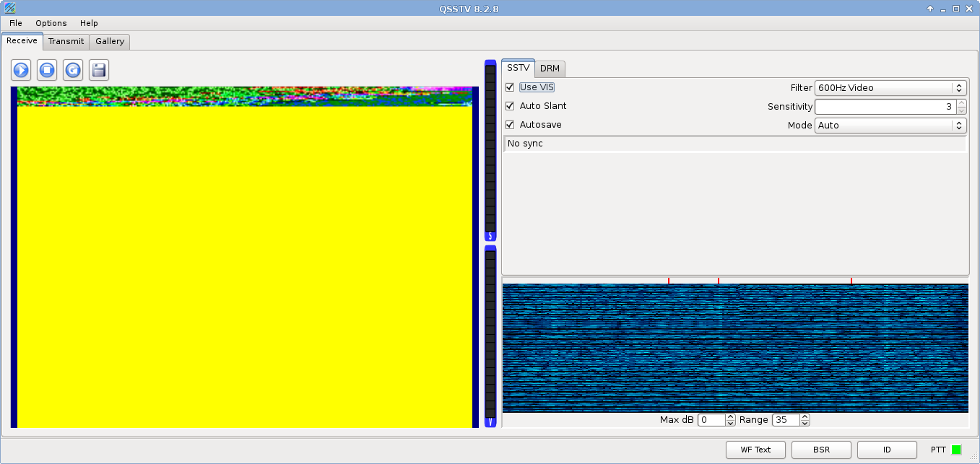This screenshot has height=464, width=980.
Task: Click in the Sensitivity input field
Action: coord(885,107)
